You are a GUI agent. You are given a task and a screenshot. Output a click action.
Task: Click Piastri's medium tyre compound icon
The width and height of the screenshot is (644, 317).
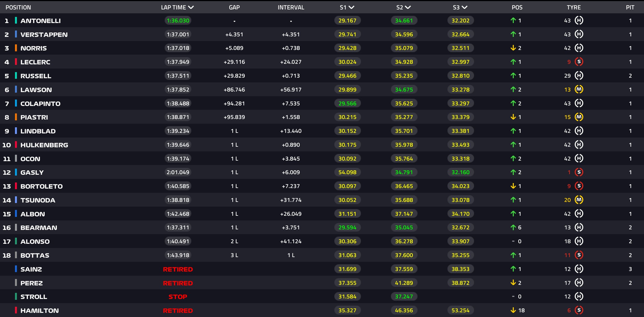(579, 117)
